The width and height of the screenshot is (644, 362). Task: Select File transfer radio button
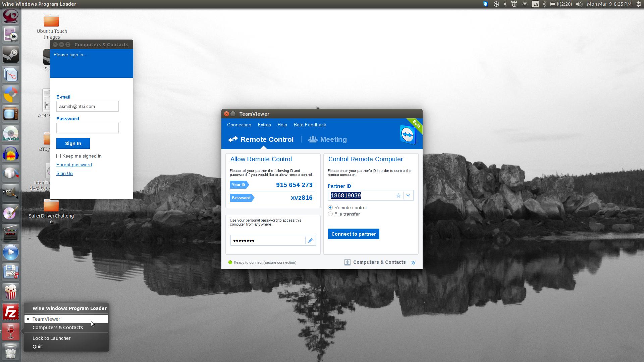click(x=330, y=214)
